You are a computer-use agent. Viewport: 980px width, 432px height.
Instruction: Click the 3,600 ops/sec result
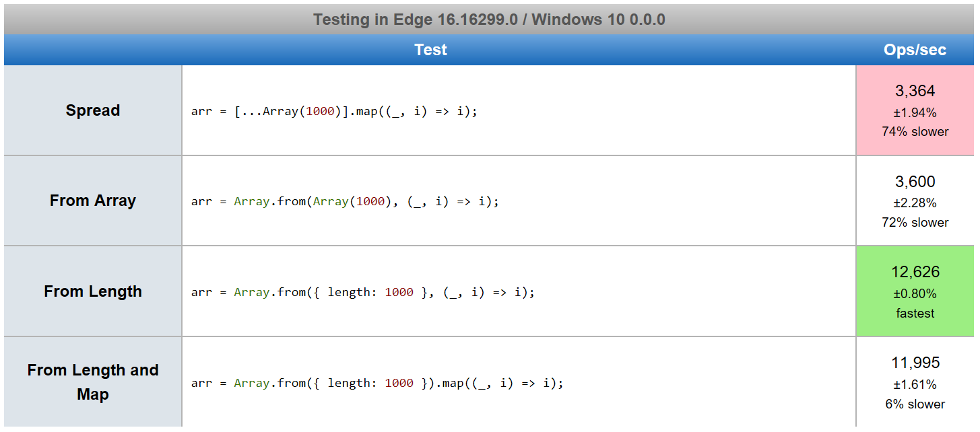tap(915, 182)
